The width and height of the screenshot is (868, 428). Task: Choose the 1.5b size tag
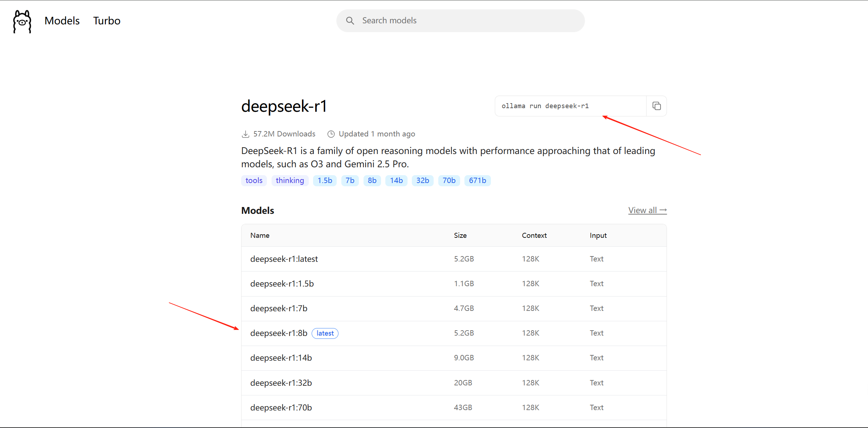325,181
